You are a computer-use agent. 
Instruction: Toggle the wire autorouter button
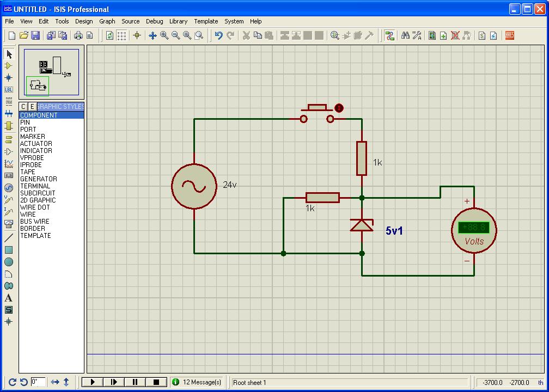click(389, 35)
